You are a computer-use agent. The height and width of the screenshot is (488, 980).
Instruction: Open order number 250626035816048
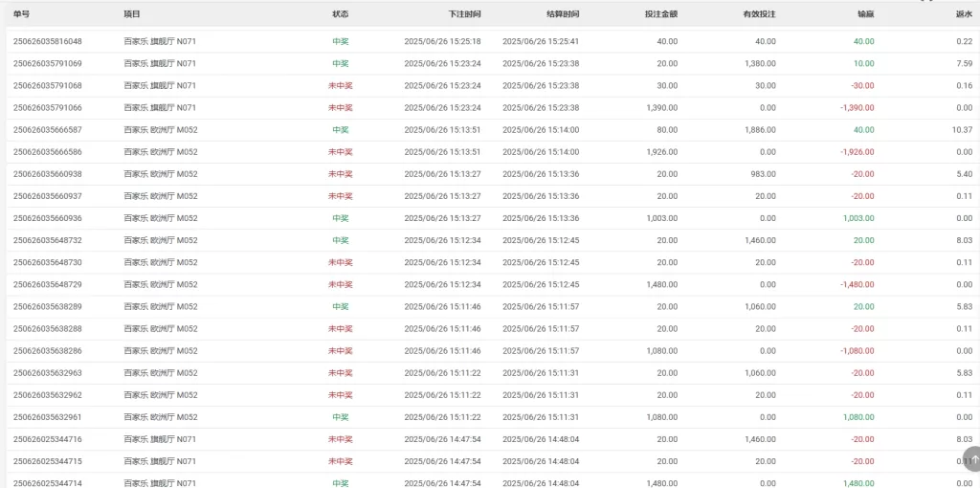(x=48, y=41)
